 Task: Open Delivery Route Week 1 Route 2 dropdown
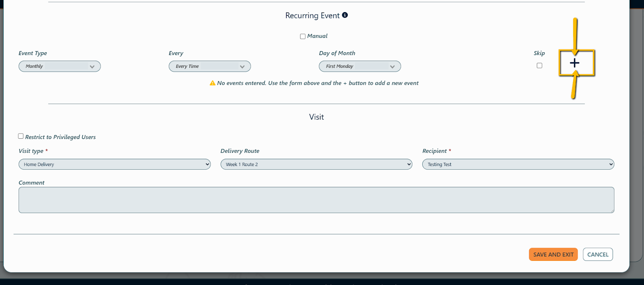pos(316,164)
